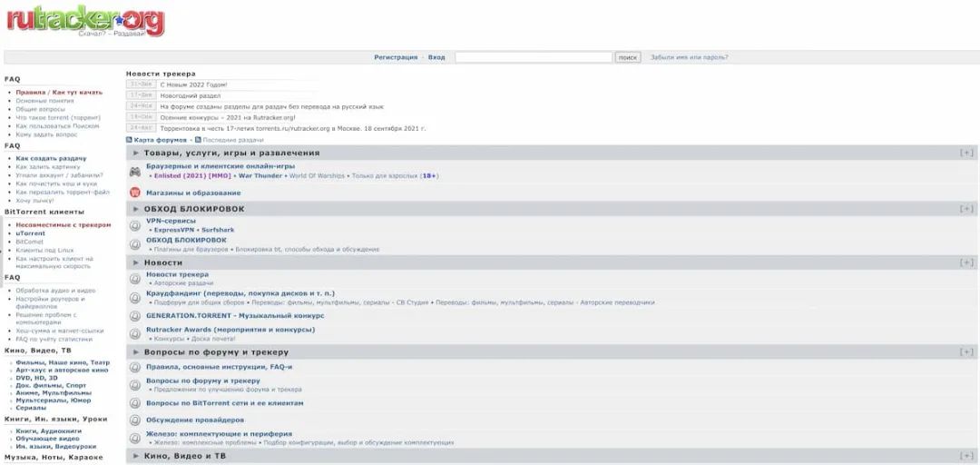Click the forum icon next to VPN-сервисы
980x465 pixels.
(x=135, y=225)
